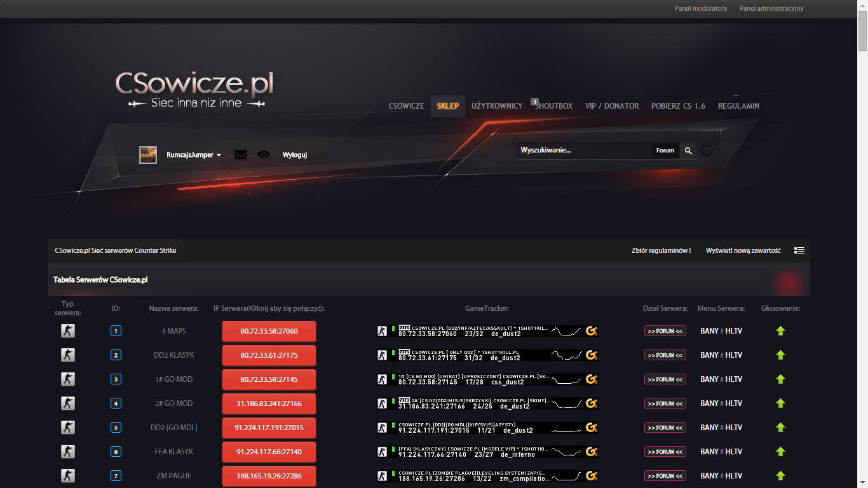Open the >> FORUM << button for ZM PAGUE
The image size is (868, 488).
(x=665, y=476)
